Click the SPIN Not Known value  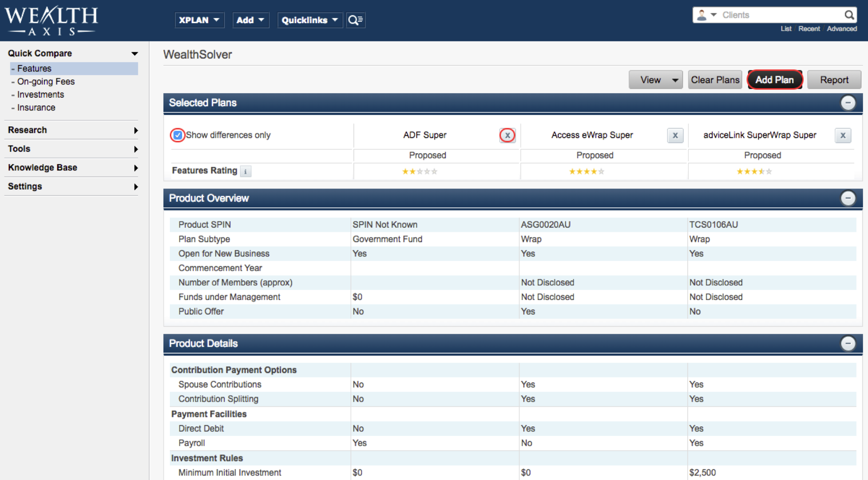click(385, 225)
